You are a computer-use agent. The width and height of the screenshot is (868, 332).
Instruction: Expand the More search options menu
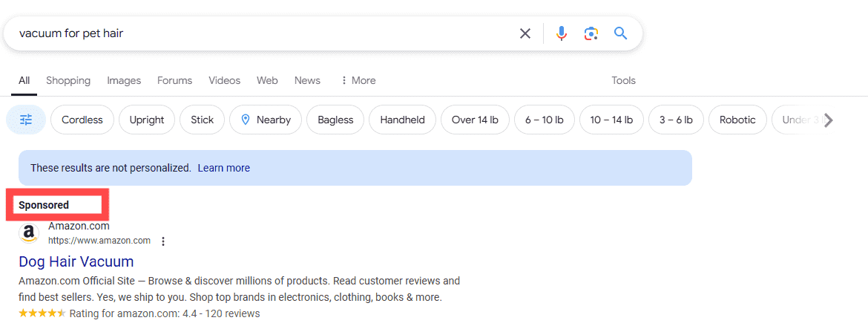(x=358, y=80)
